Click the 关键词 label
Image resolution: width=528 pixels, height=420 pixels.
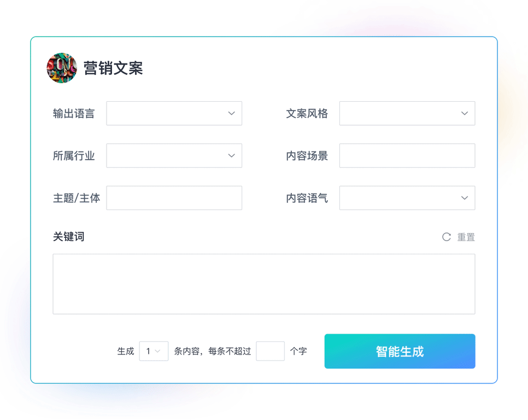pos(69,236)
